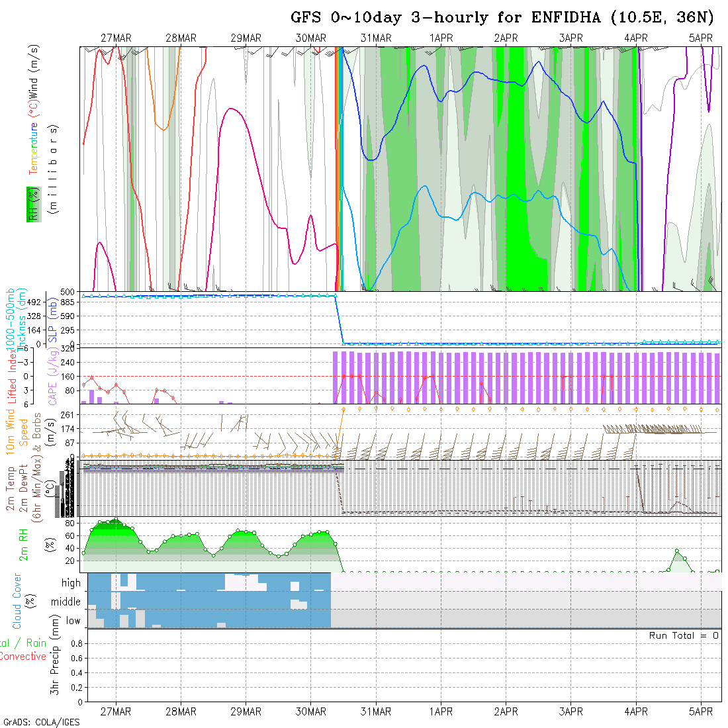This screenshot has width=728, height=728.
Task: Select the 5APR label on the top axis
Action: tap(701, 38)
